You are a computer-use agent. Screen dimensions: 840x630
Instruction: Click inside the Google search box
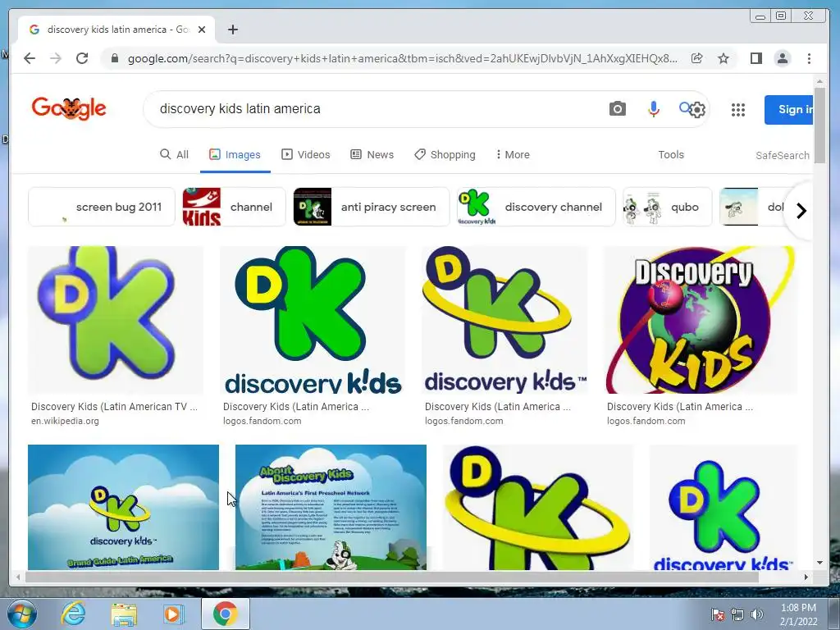375,109
